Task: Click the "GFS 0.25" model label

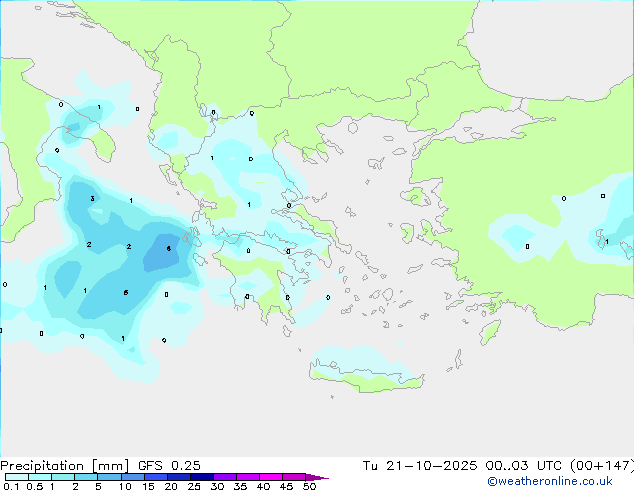Action: coord(169,466)
